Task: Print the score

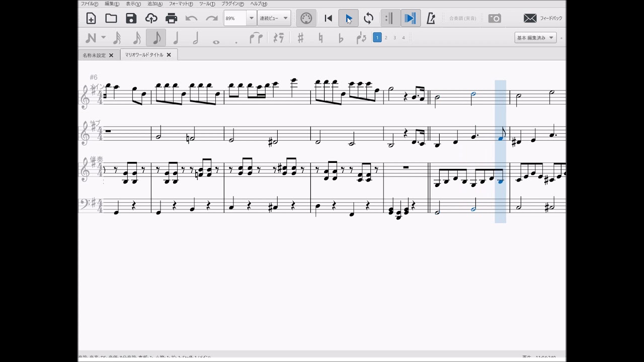Action: click(x=172, y=19)
